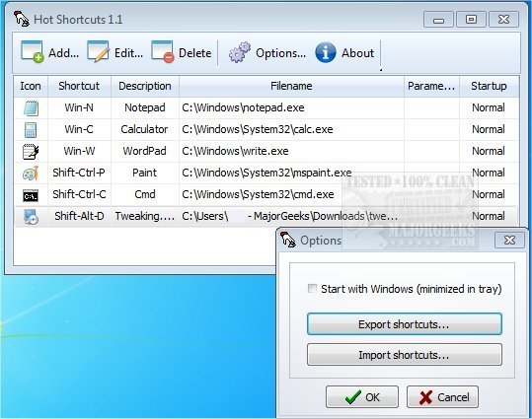Click the Hot Shortcuts title bar icon
The image size is (532, 419).
point(22,19)
